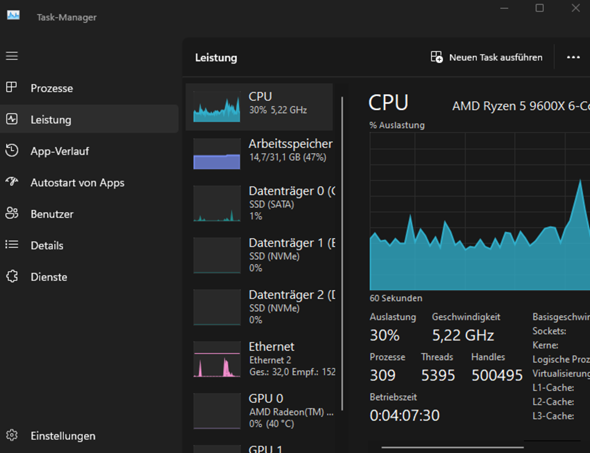Viewport: 590px width, 453px height.
Task: Click the L1-Cache: label
Action: pos(553,388)
